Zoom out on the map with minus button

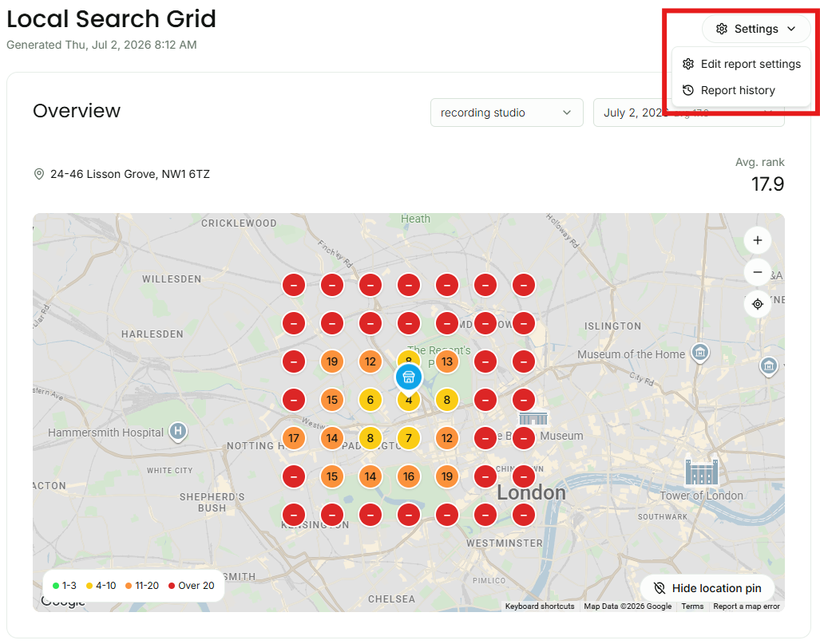pos(757,272)
